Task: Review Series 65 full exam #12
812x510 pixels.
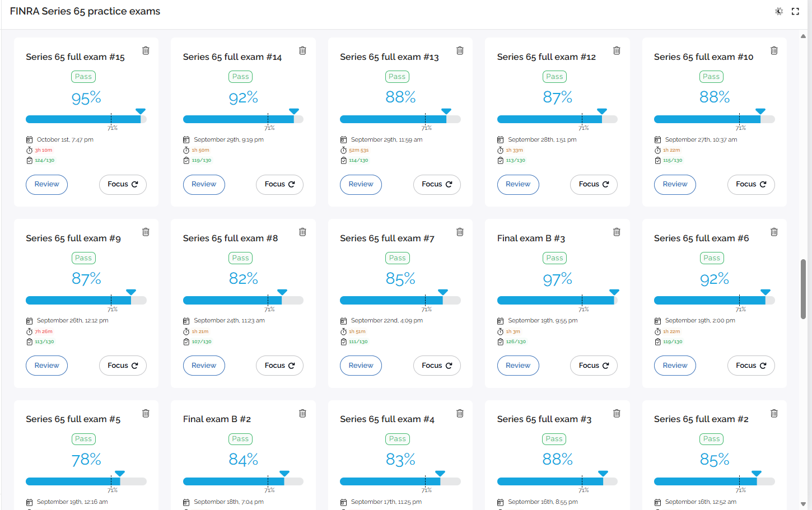Action: click(x=518, y=184)
